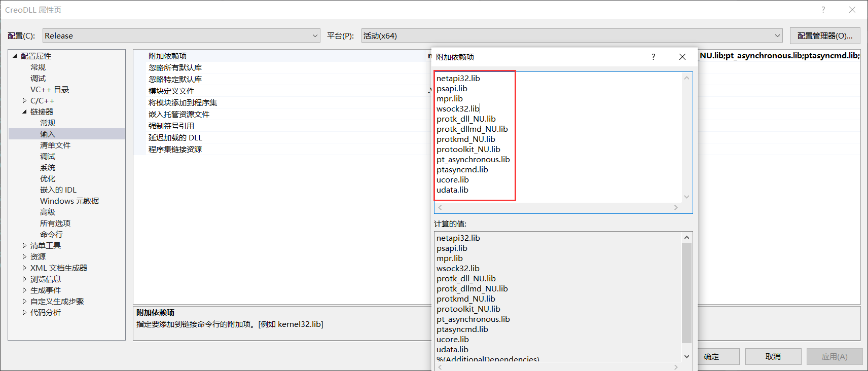Select 优化 under 链接器
The image size is (868, 371).
(48, 178)
